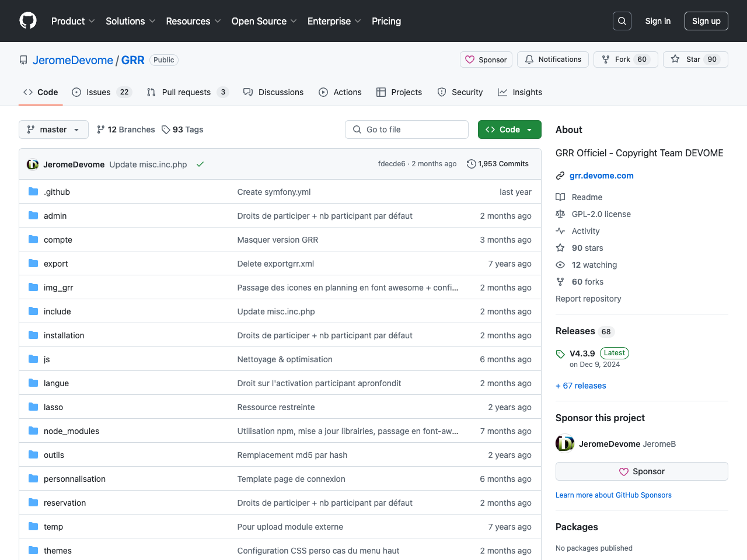Viewport: 747px width, 560px height.
Task: Expand the Resources menu
Action: [193, 21]
